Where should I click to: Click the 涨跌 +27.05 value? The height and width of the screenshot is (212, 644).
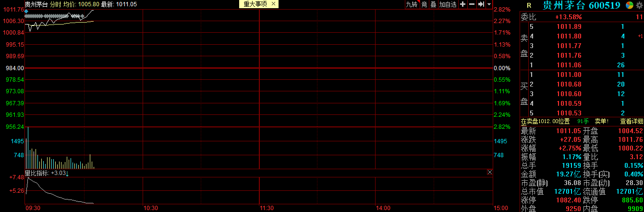pos(571,139)
